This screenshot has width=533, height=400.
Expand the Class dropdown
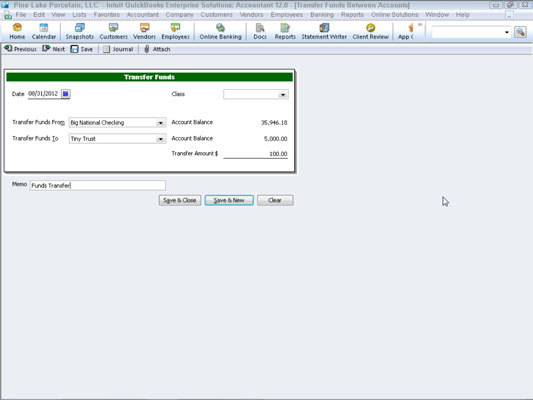[x=283, y=94]
